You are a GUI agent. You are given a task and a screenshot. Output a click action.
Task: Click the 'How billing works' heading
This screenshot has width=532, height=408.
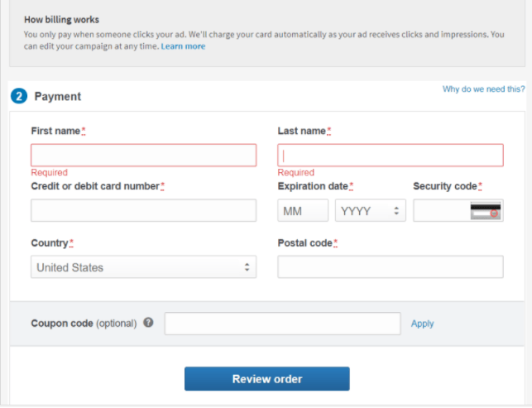62,19
